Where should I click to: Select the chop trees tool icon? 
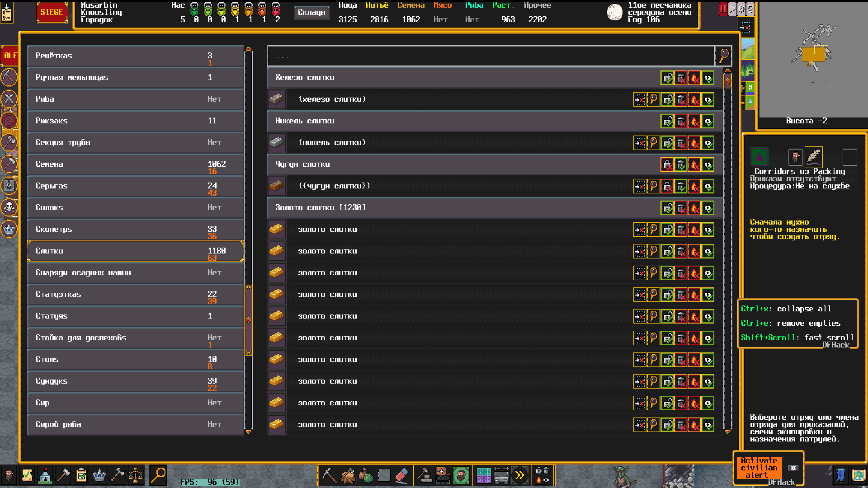pos(348,475)
